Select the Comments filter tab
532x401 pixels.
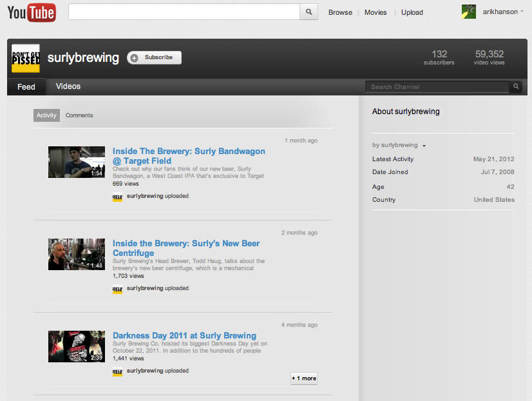(x=79, y=115)
